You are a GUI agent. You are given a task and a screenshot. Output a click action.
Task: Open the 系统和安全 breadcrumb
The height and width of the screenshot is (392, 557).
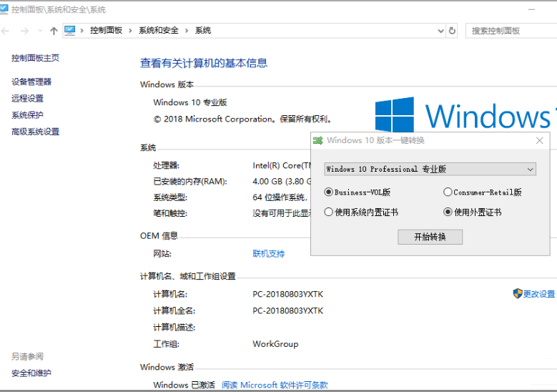coord(159,31)
